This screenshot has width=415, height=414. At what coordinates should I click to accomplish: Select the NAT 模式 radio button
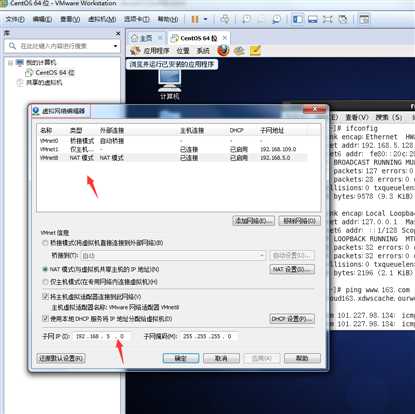click(45, 269)
